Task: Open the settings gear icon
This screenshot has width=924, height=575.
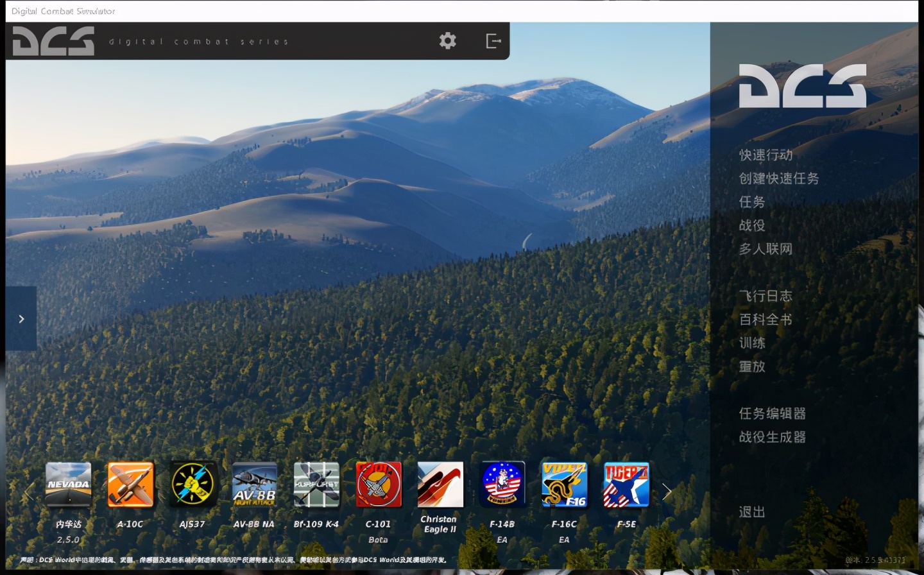Action: 447,41
